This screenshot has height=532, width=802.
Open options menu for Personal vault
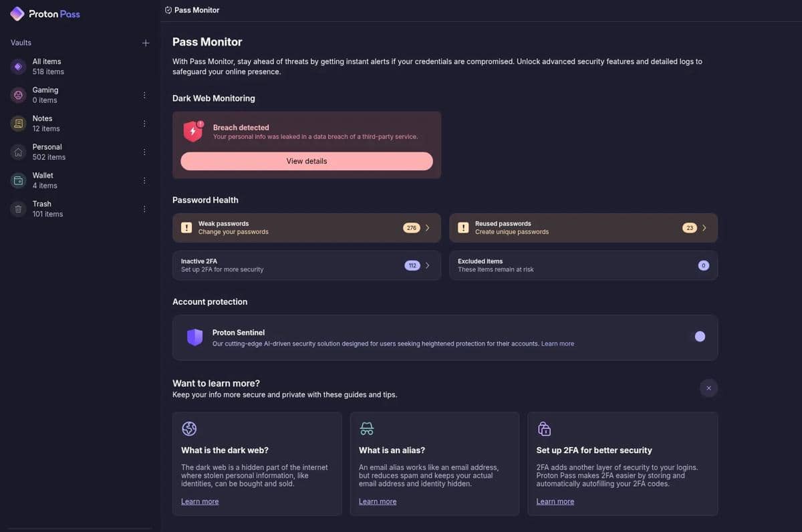(x=144, y=152)
